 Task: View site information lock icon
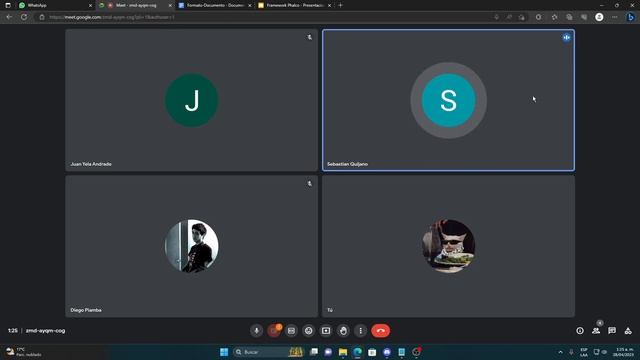pos(42,17)
